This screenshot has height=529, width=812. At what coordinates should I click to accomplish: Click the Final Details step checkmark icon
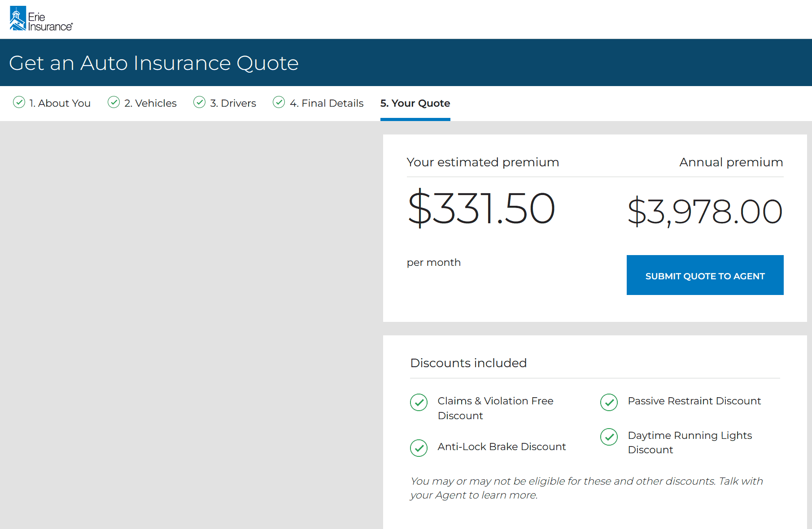click(x=279, y=102)
